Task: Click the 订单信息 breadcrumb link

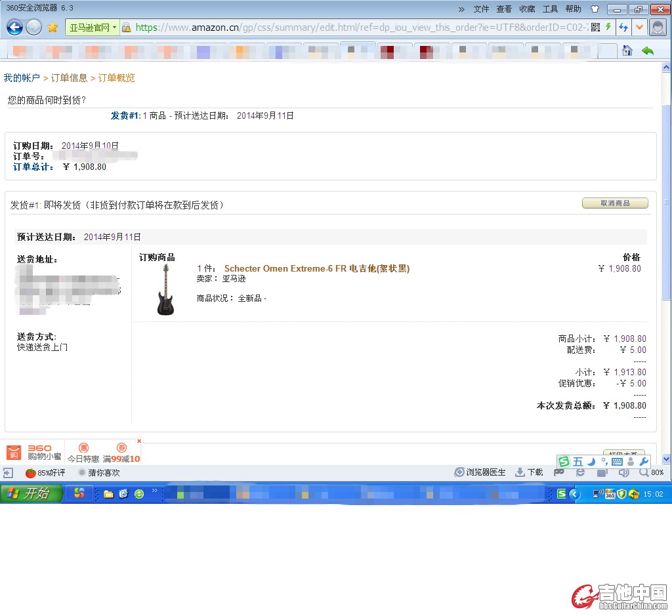Action: [69, 78]
